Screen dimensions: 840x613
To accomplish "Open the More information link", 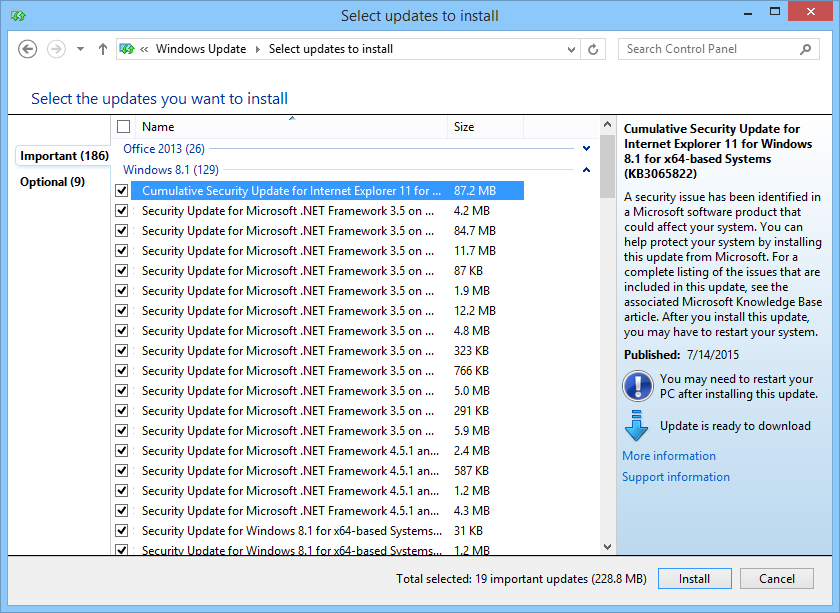I will (x=669, y=455).
